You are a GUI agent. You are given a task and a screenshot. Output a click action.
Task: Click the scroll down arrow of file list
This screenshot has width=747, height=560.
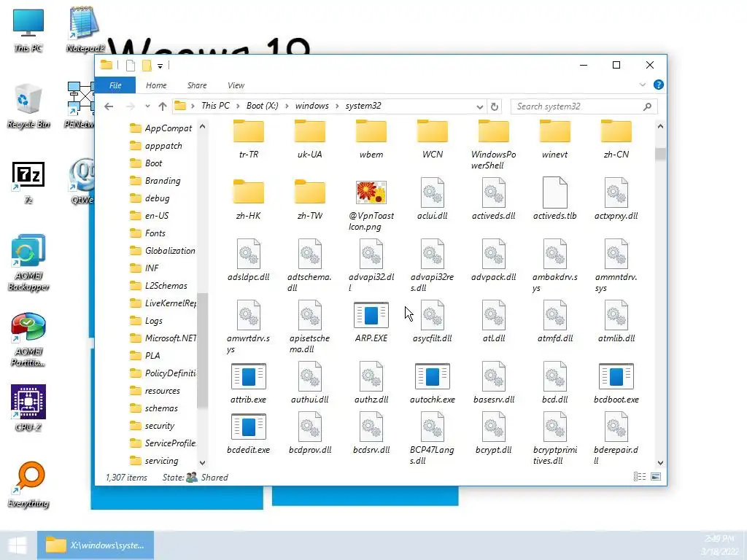click(x=660, y=463)
